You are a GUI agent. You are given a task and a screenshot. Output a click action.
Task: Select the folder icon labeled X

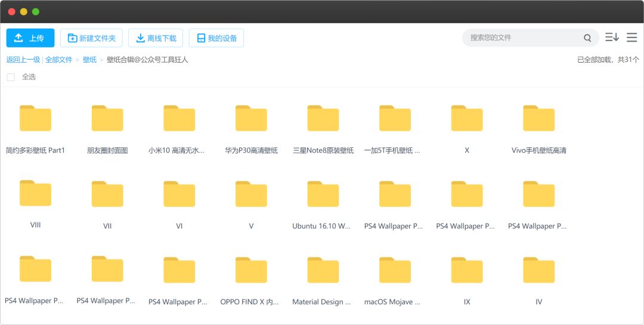tap(466, 118)
